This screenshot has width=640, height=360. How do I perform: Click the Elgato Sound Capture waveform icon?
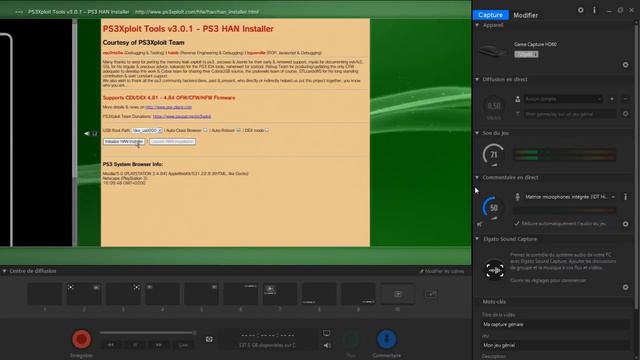[x=494, y=270]
